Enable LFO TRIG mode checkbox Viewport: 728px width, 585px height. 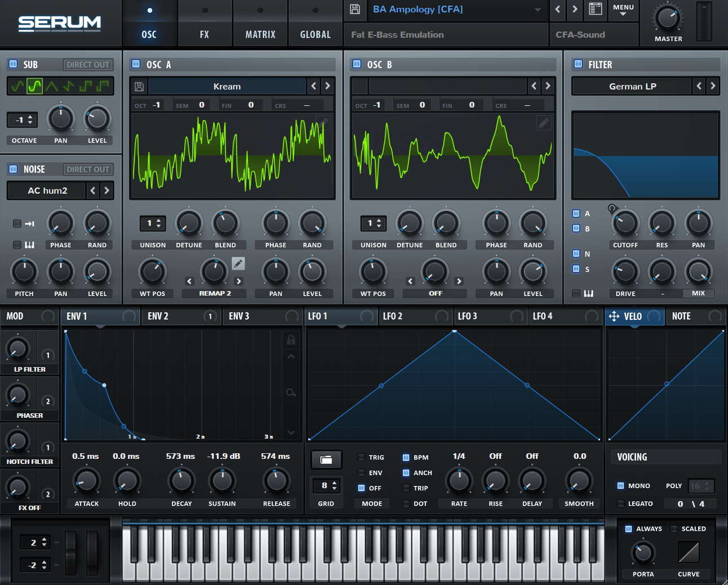click(x=362, y=457)
